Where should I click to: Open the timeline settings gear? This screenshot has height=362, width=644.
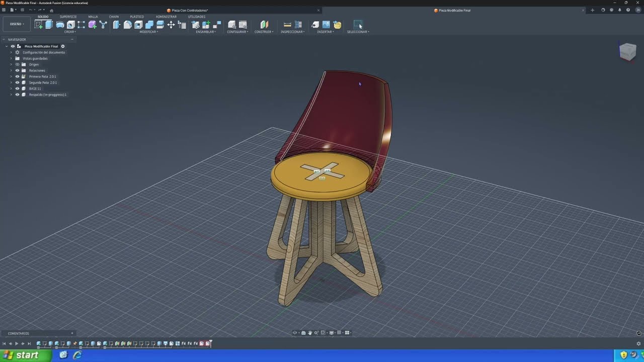(638, 344)
